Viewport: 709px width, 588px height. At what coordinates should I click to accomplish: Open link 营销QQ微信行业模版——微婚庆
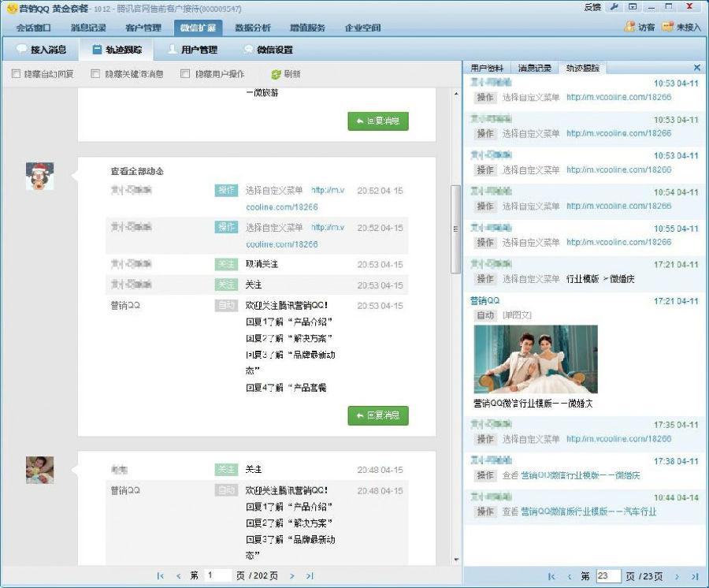click(x=580, y=475)
